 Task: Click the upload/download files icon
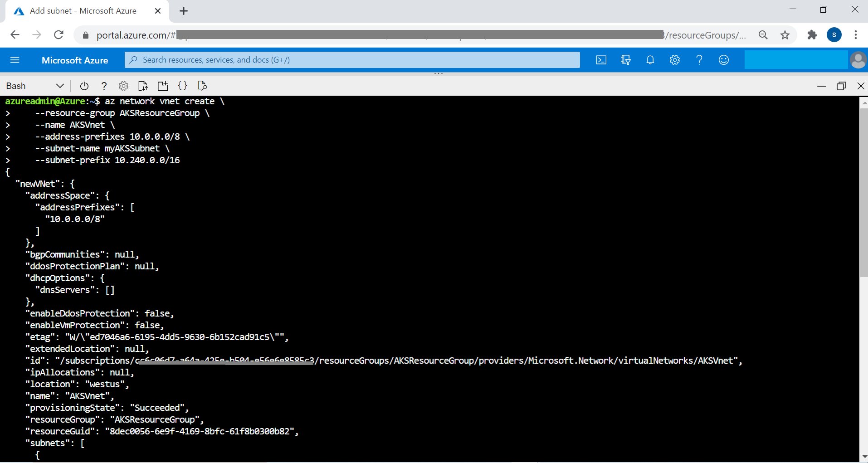pyautogui.click(x=143, y=86)
